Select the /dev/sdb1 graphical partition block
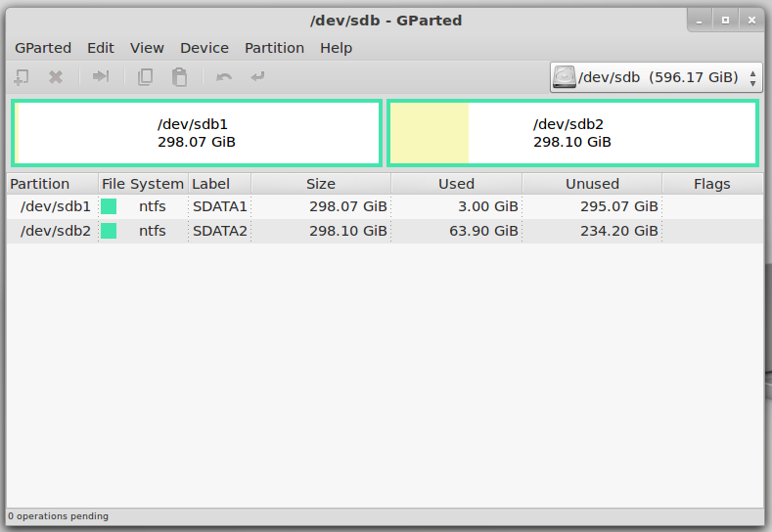 [196, 133]
